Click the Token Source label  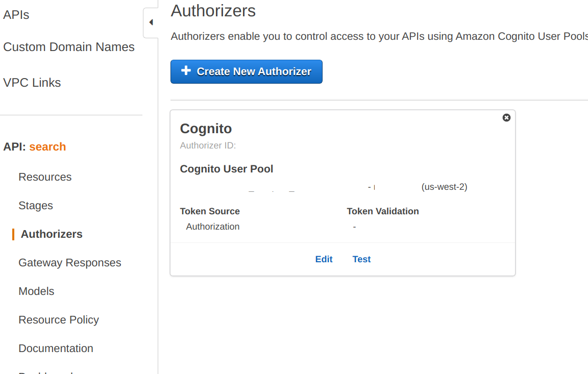click(x=210, y=211)
